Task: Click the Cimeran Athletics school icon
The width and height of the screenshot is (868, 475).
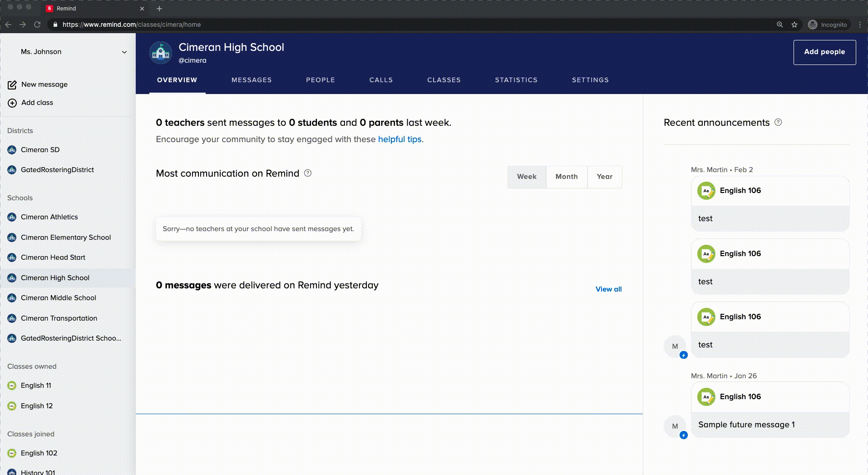Action: (x=12, y=217)
